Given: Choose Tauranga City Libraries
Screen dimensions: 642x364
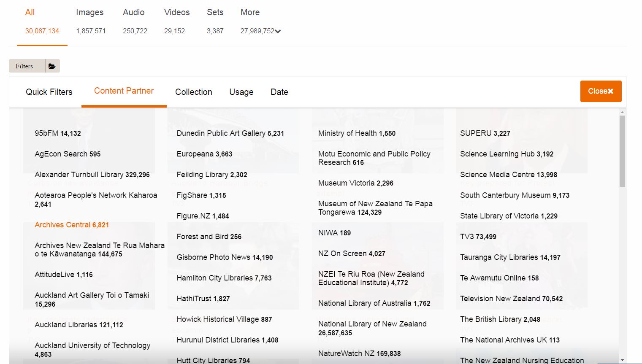Looking at the screenshot, I should (510, 257).
